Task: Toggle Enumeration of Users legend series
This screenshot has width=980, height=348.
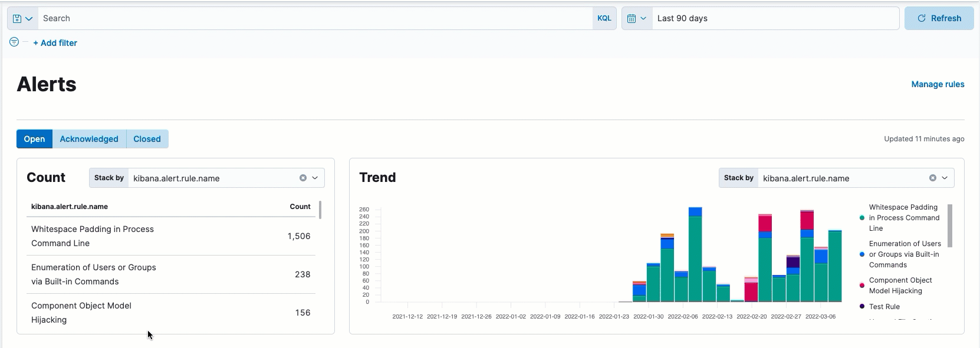Action: click(904, 254)
